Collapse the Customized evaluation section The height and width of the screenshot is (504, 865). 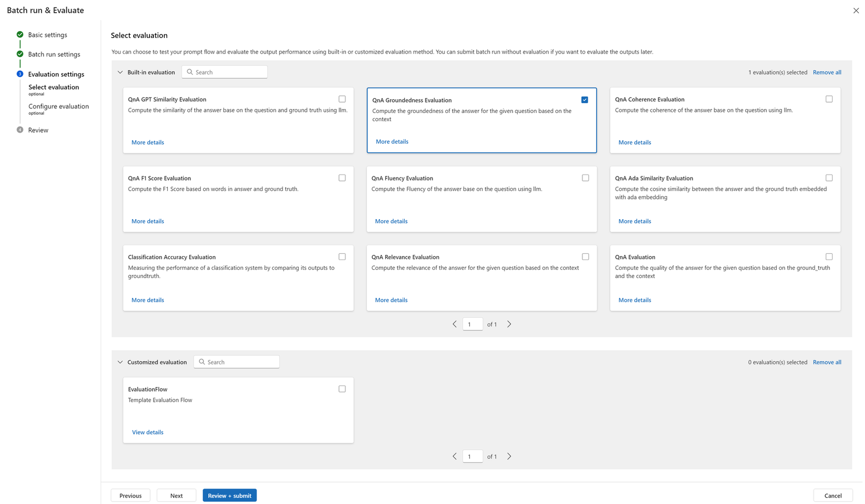click(x=120, y=362)
